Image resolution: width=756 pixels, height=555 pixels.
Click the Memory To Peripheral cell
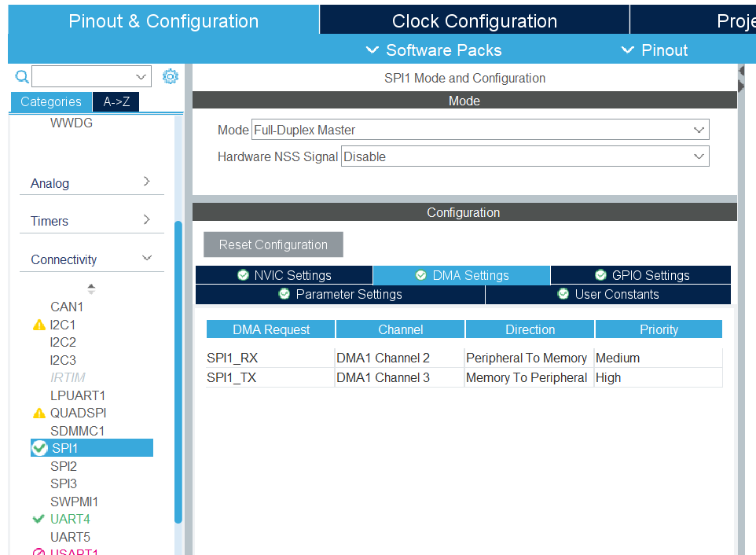pyautogui.click(x=529, y=377)
